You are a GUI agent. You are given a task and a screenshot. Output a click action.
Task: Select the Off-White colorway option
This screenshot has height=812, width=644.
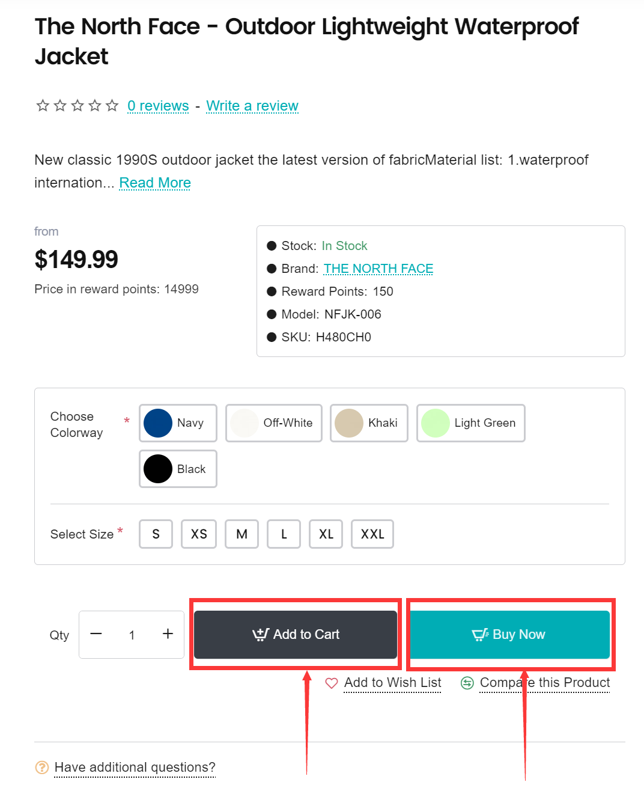274,423
